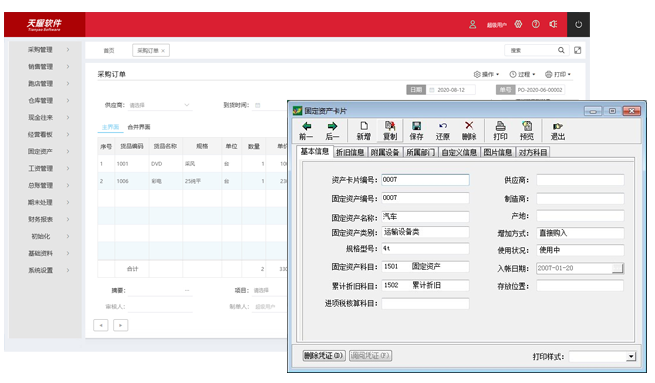This screenshot has height=383, width=655.
Task: Click the search magnifier icon
Action: (x=561, y=50)
